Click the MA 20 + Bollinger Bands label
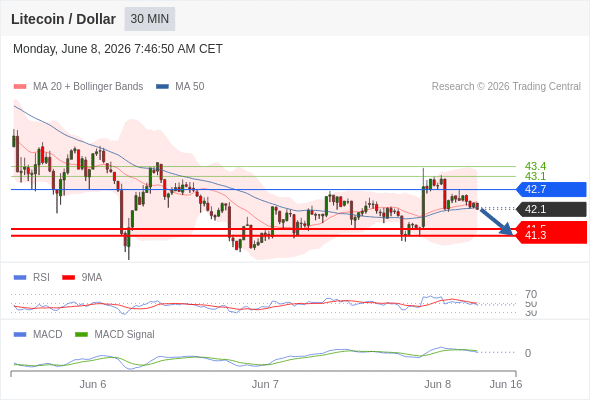The height and width of the screenshot is (400, 590). tap(88, 87)
